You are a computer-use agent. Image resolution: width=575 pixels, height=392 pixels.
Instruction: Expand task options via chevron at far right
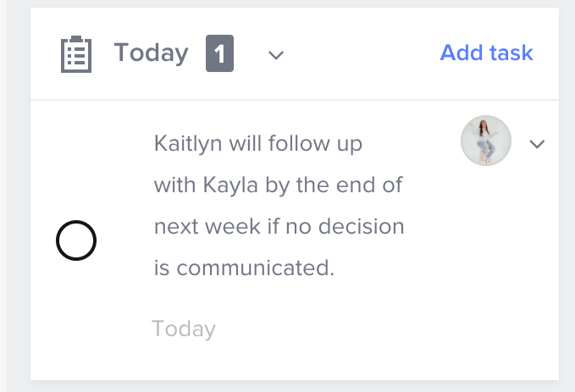pyautogui.click(x=536, y=144)
